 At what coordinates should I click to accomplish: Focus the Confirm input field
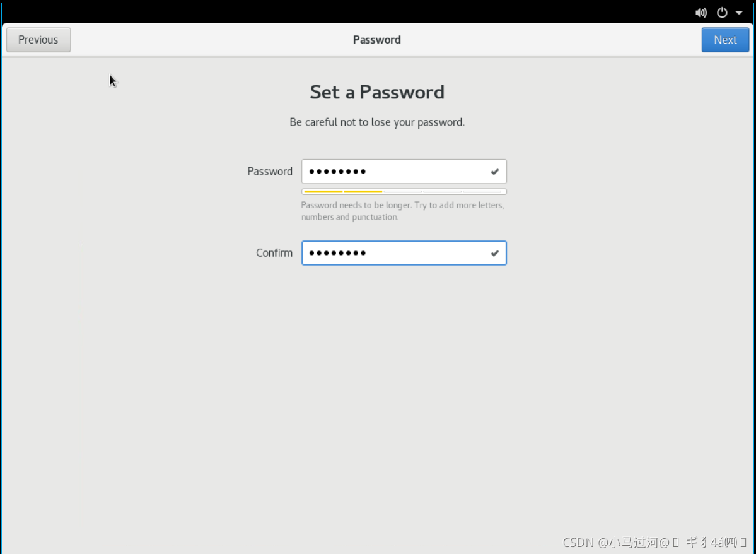coord(394,253)
